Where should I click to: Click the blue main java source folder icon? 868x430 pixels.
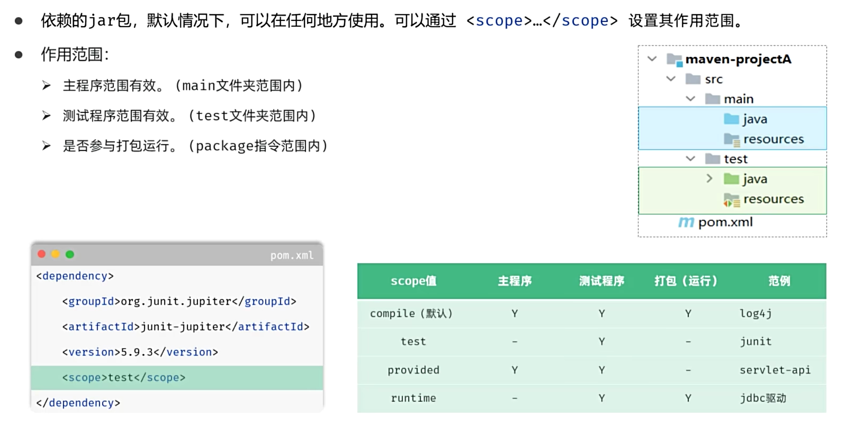tap(731, 119)
